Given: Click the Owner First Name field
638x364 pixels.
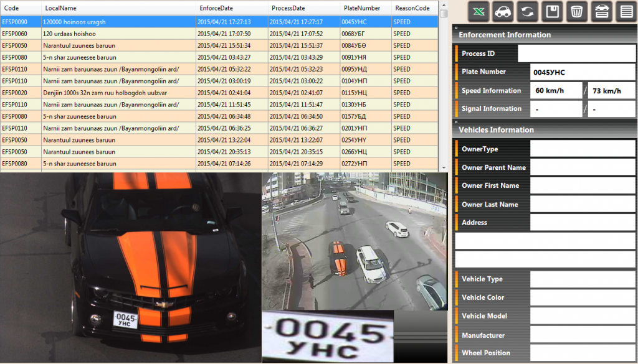Looking at the screenshot, I should coord(582,186).
